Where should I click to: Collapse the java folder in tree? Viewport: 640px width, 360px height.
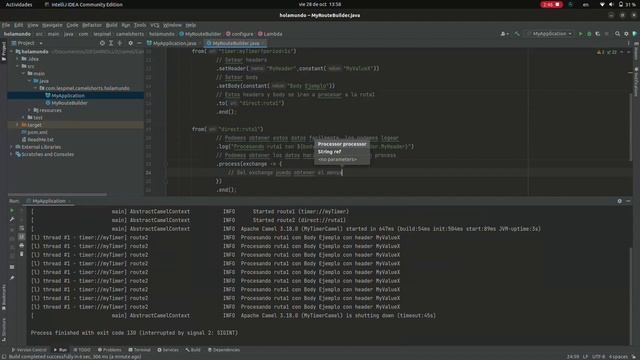click(29, 81)
